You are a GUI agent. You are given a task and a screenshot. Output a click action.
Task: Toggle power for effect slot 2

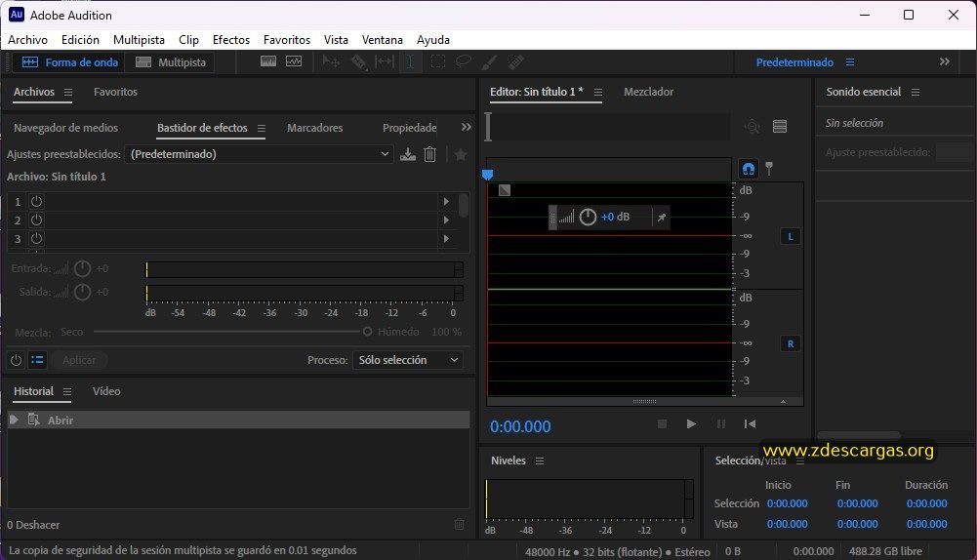tap(37, 220)
